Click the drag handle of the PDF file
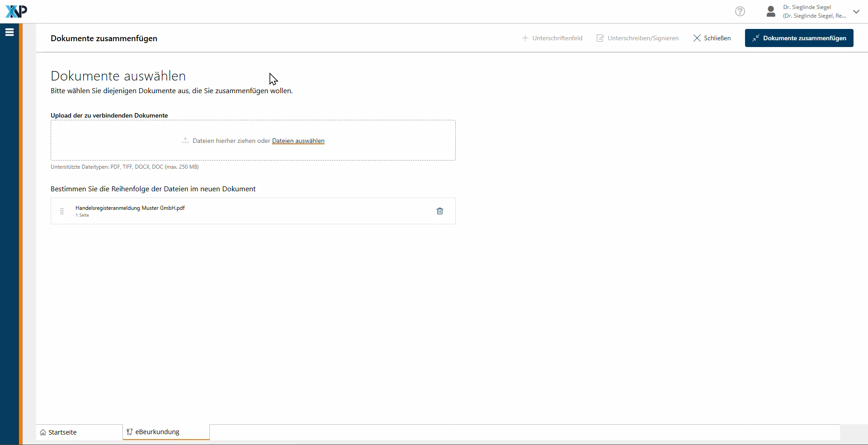 point(62,211)
